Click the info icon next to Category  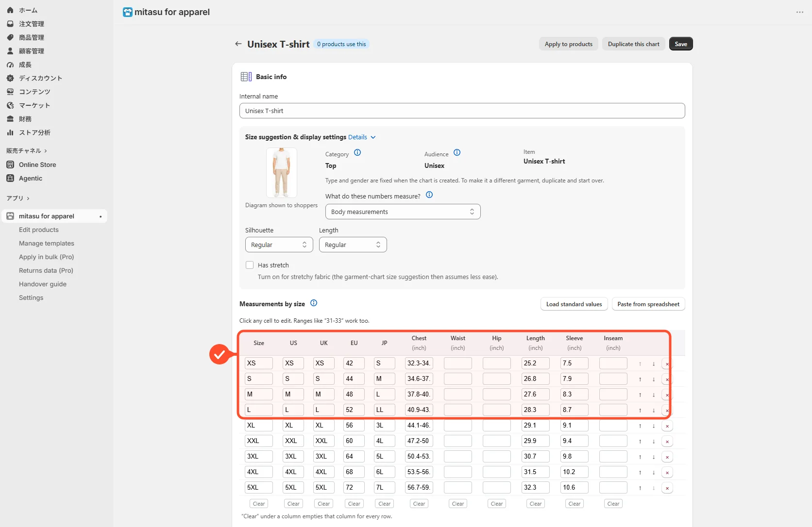[357, 152]
